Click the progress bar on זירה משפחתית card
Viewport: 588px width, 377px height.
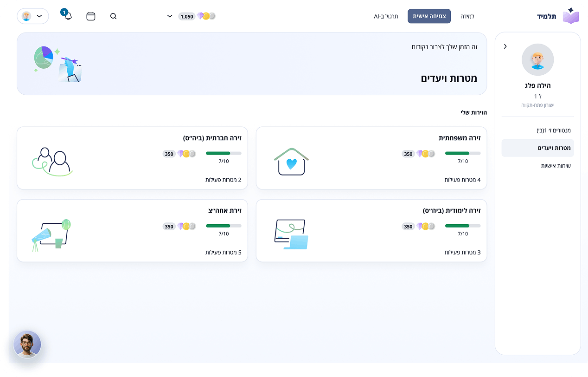pyautogui.click(x=463, y=153)
